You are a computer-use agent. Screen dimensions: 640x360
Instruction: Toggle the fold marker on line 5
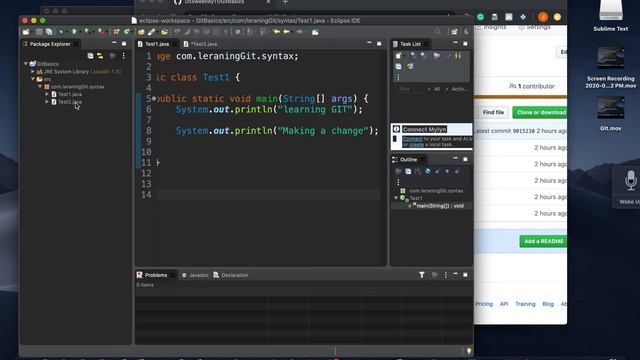(x=154, y=98)
